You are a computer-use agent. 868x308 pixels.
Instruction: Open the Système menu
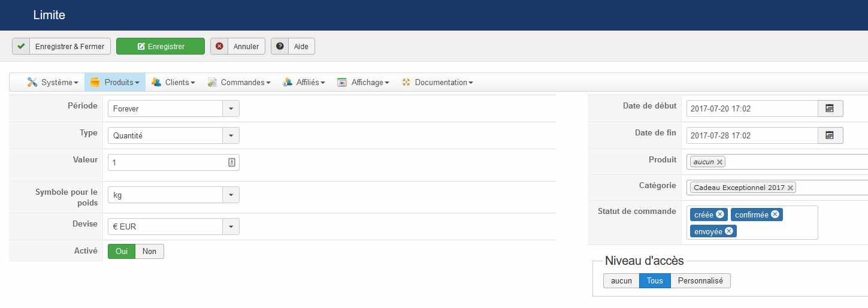coord(53,82)
